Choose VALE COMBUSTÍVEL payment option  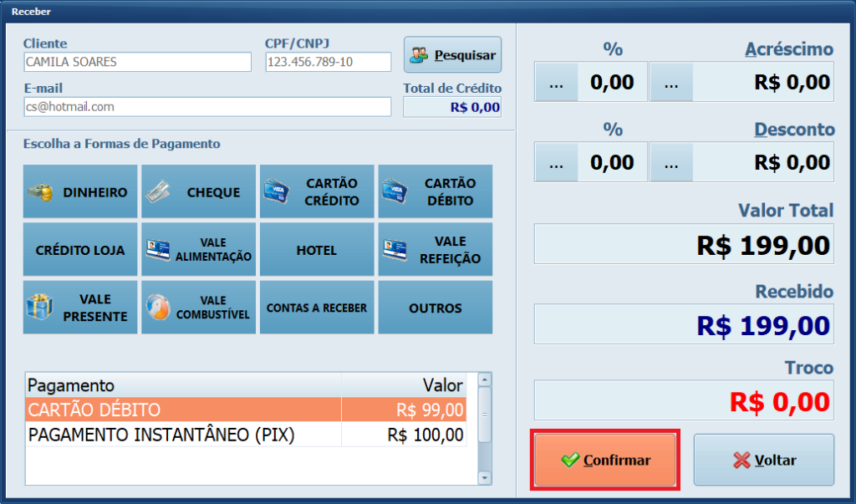tap(199, 308)
